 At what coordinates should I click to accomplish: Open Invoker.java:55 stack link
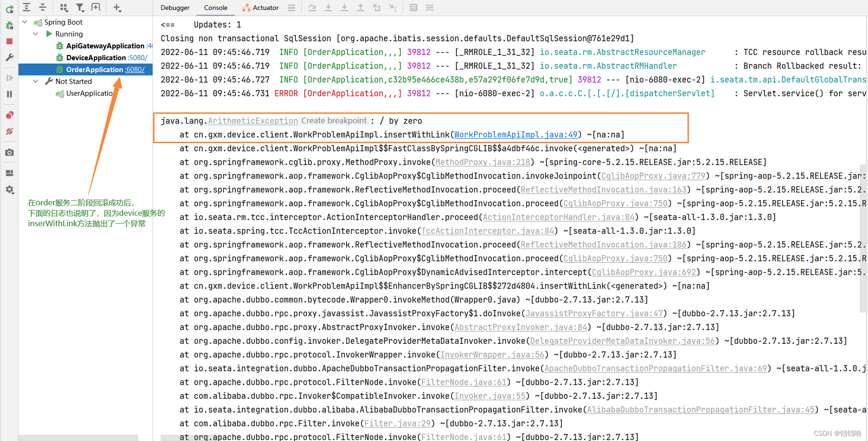[x=490, y=396]
